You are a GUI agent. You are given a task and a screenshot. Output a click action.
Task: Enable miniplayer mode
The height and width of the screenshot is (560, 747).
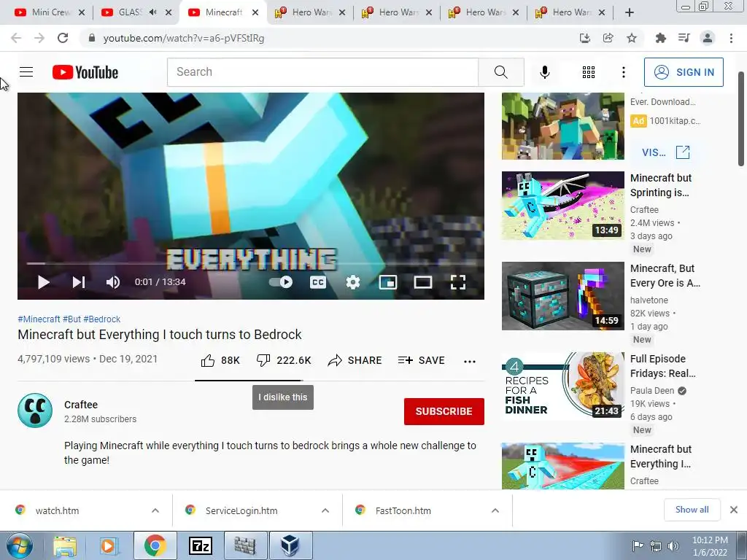(x=388, y=282)
